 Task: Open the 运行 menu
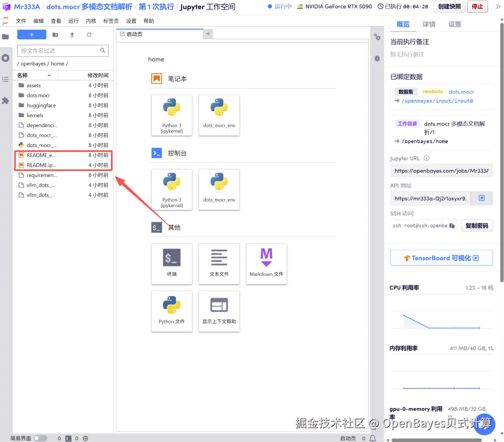73,21
